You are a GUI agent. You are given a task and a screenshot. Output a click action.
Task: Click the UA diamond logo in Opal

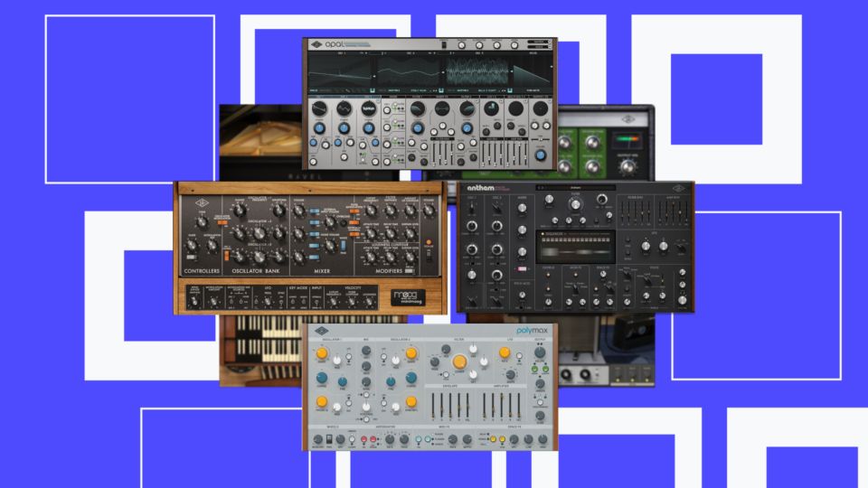tap(316, 44)
